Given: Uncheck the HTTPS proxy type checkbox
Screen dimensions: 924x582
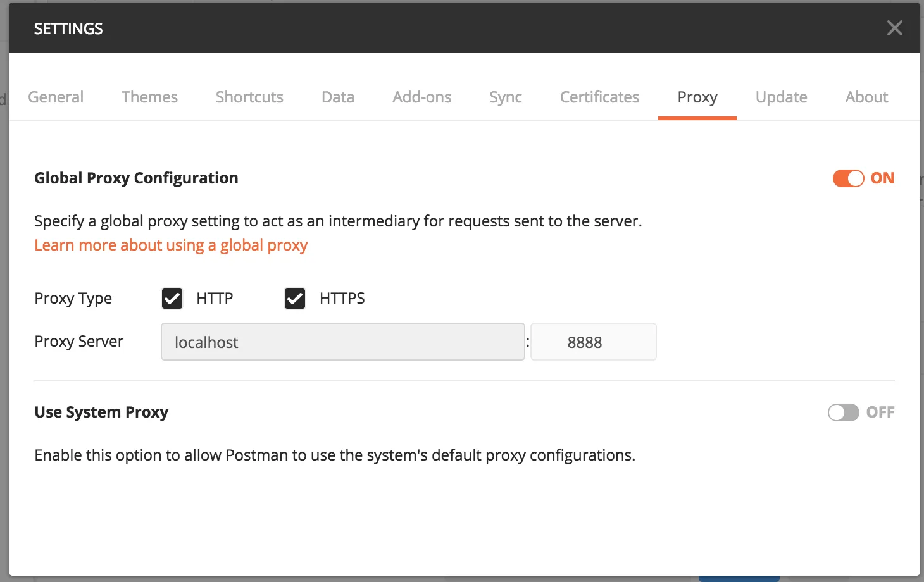Looking at the screenshot, I should 295,298.
